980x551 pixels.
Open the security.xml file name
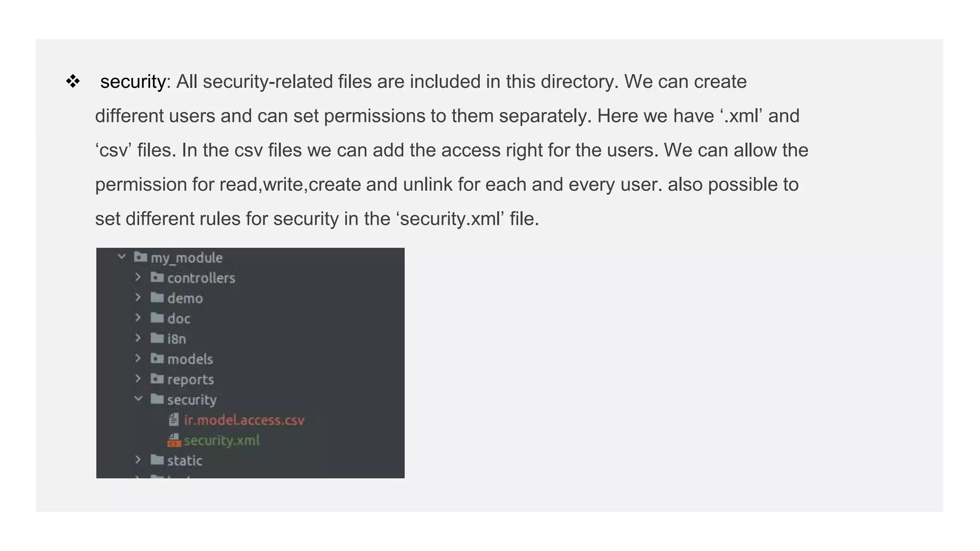click(222, 440)
